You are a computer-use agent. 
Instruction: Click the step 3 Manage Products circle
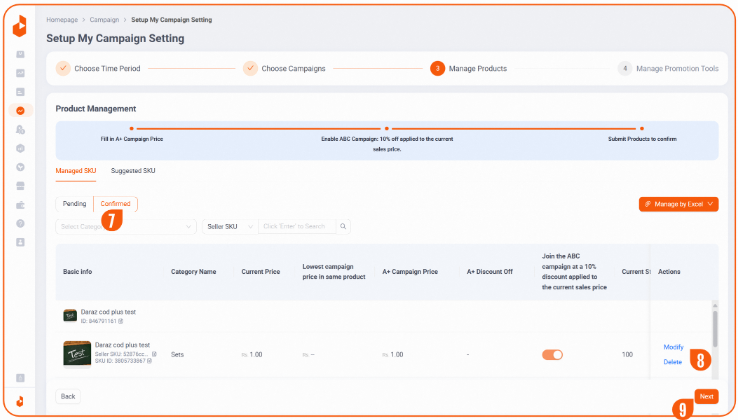point(437,69)
